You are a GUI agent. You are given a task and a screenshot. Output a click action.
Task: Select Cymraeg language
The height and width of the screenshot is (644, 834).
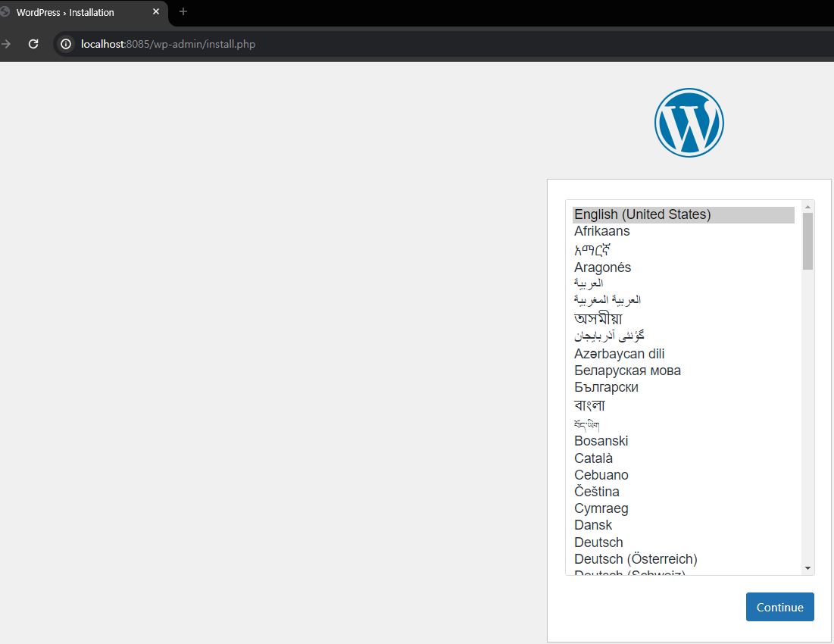tap(683, 508)
